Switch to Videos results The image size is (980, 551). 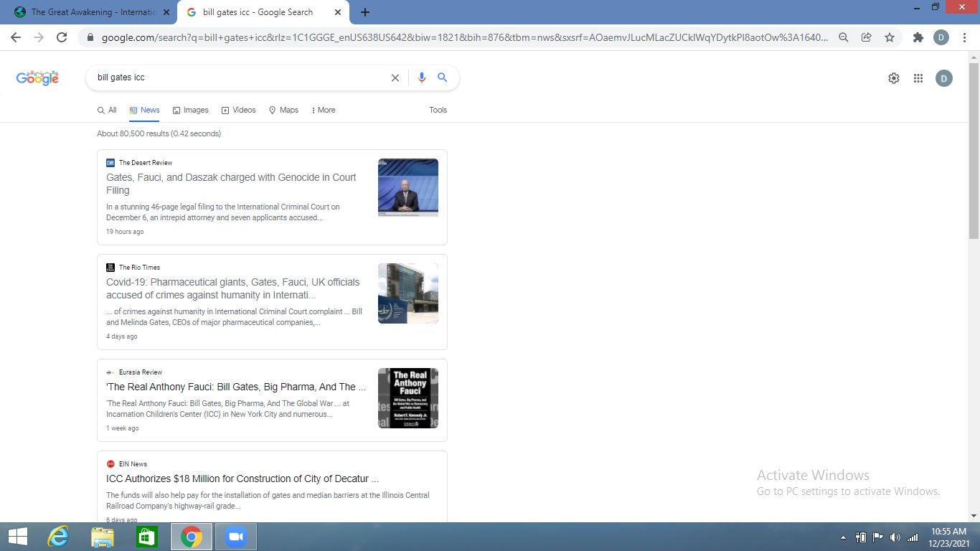coord(239,110)
